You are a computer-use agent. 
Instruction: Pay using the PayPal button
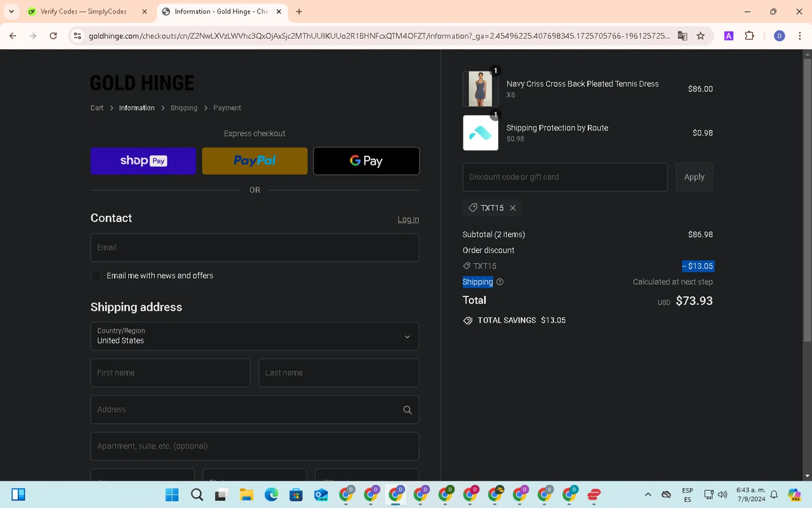(x=254, y=161)
